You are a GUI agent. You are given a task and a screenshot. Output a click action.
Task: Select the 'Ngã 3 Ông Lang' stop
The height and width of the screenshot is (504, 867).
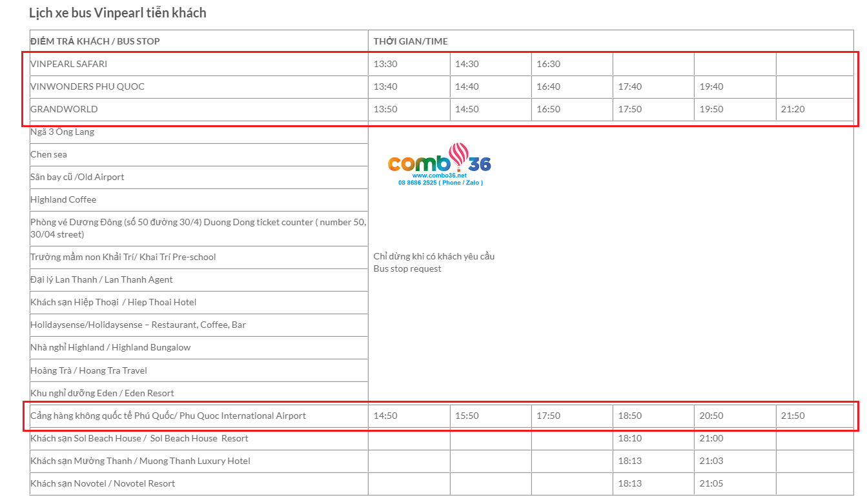click(62, 132)
